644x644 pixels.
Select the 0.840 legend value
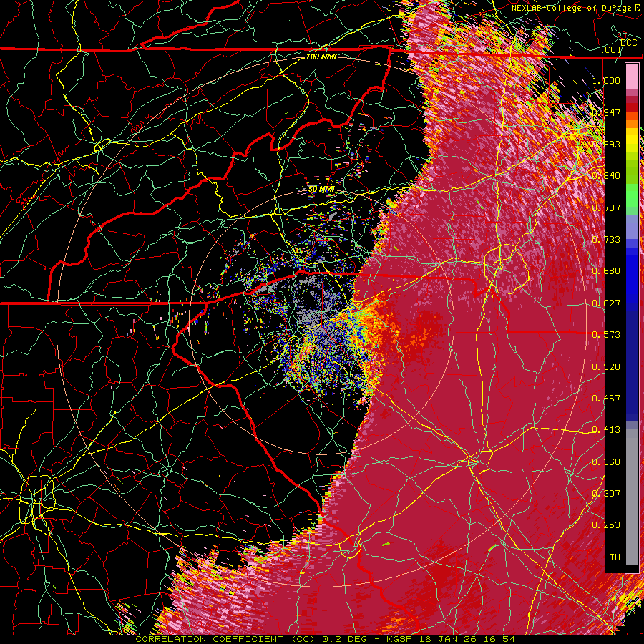pyautogui.click(x=606, y=176)
